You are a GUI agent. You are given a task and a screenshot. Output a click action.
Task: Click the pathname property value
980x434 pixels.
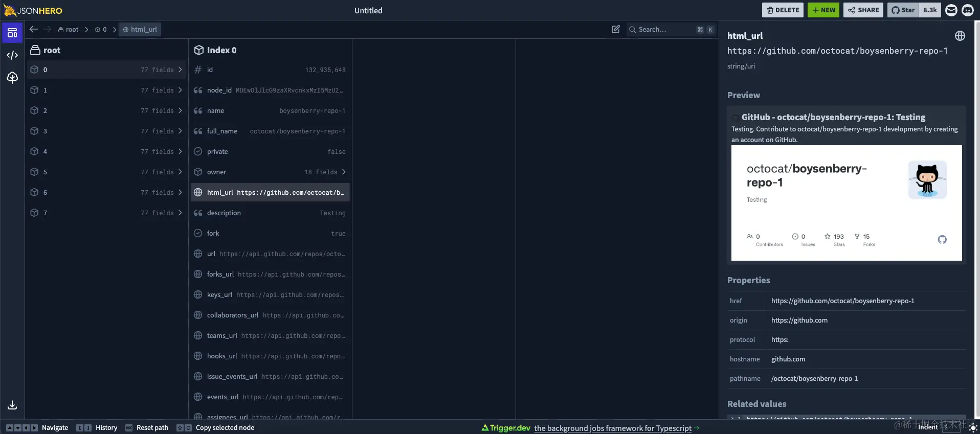click(814, 378)
